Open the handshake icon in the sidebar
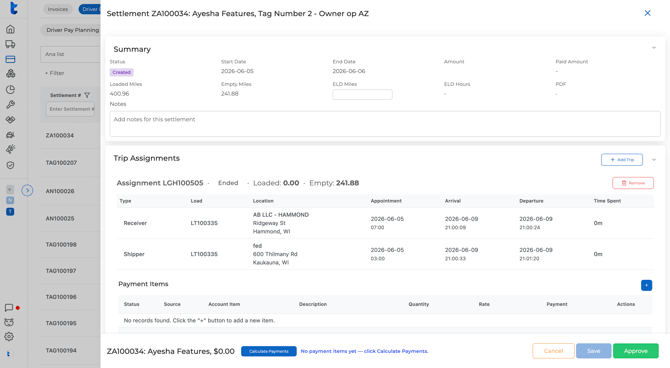 pyautogui.click(x=10, y=120)
